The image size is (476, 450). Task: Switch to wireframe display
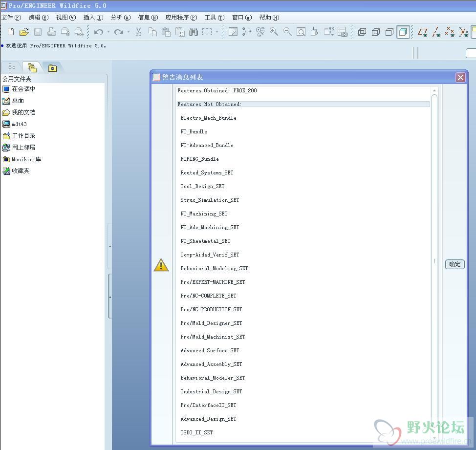click(x=362, y=32)
